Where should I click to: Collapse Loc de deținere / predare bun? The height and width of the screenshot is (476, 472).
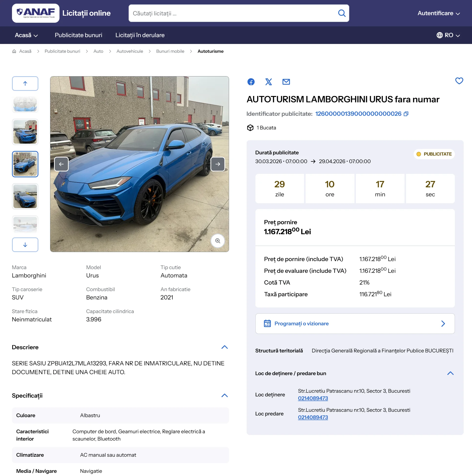[450, 373]
